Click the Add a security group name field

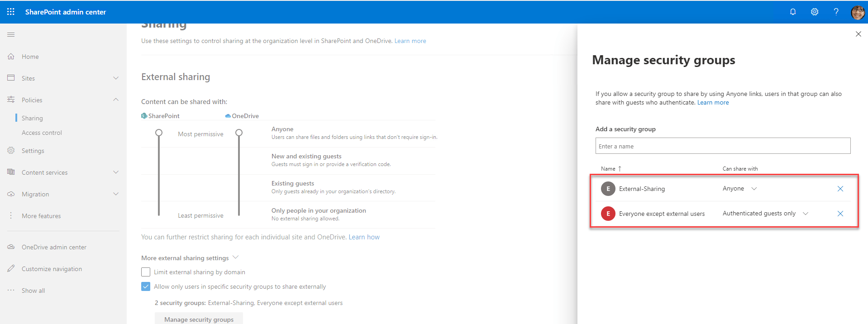(x=723, y=146)
